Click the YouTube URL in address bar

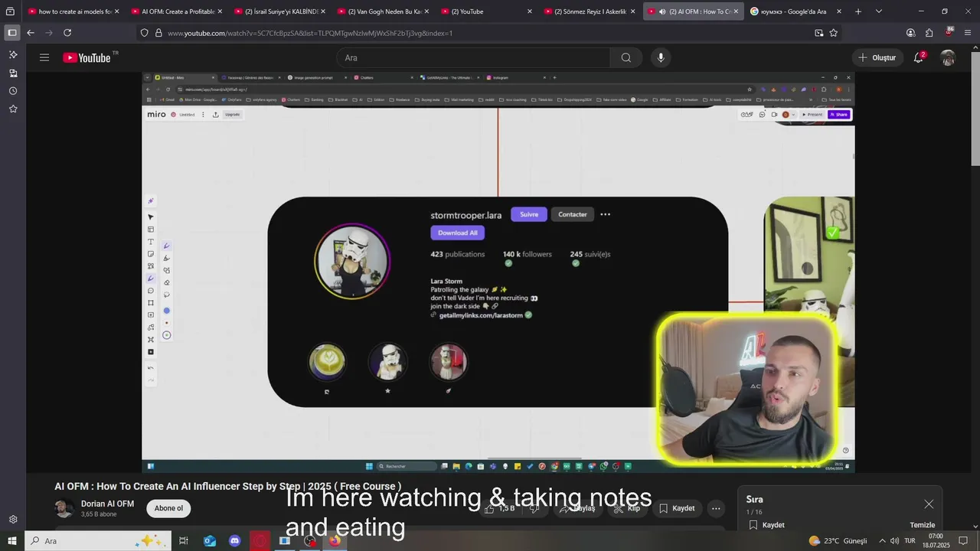310,33
